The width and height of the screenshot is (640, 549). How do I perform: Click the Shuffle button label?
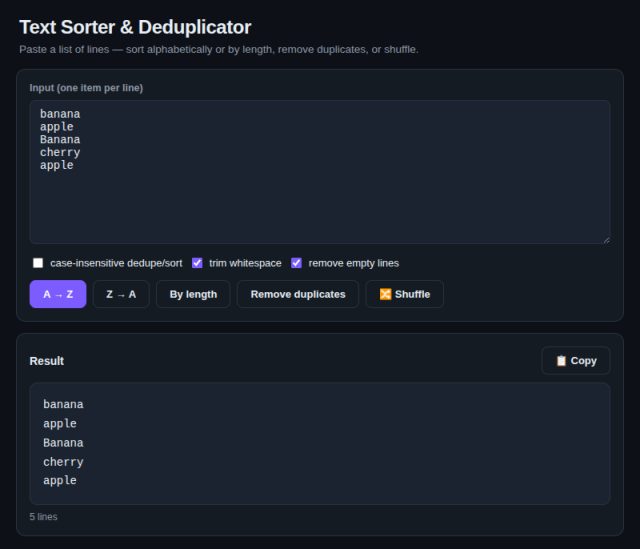pos(412,294)
